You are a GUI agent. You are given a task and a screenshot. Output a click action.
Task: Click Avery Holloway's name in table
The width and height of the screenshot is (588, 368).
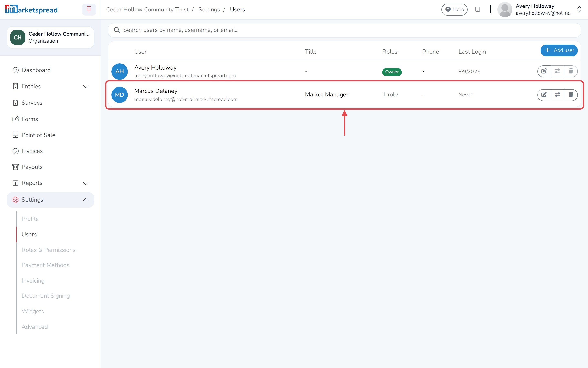(x=155, y=67)
